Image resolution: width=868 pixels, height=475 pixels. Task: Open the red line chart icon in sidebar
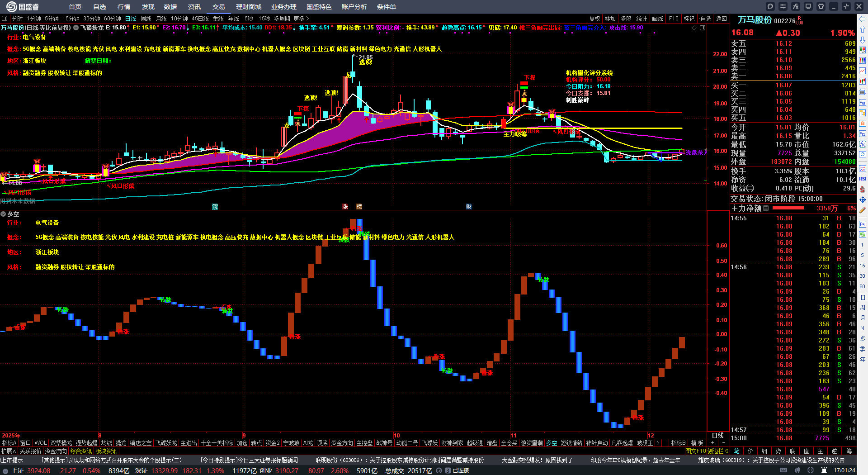[863, 71]
